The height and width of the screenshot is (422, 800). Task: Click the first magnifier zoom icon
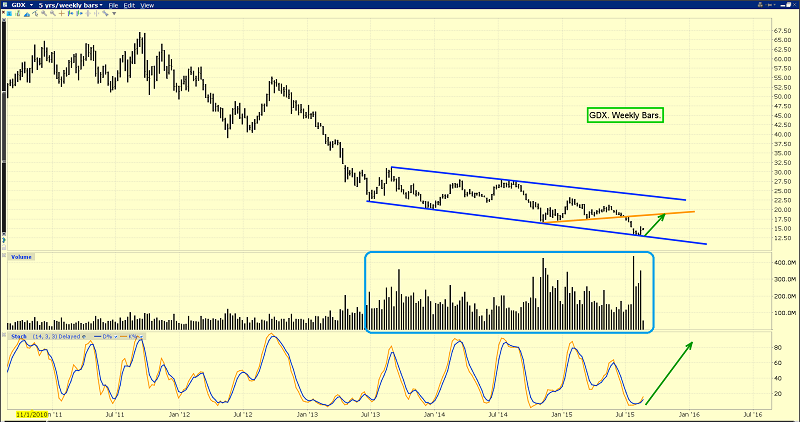44,13
